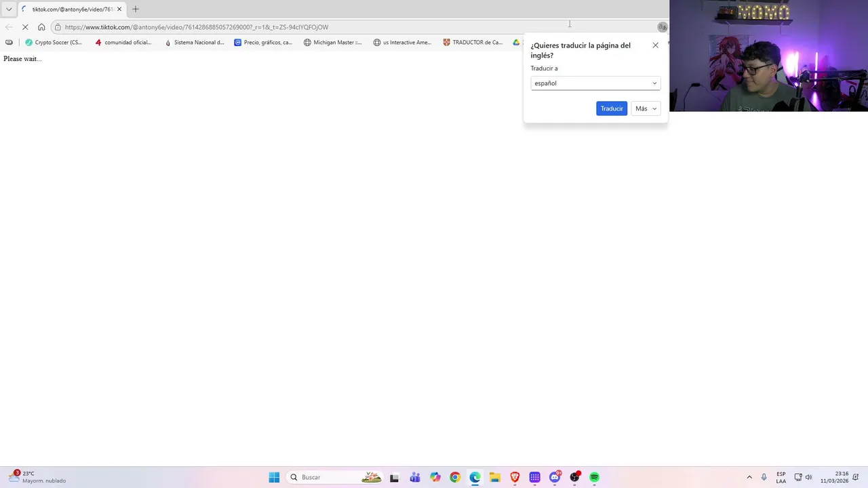Launch Copilot from taskbar
868x488 pixels.
click(x=435, y=477)
